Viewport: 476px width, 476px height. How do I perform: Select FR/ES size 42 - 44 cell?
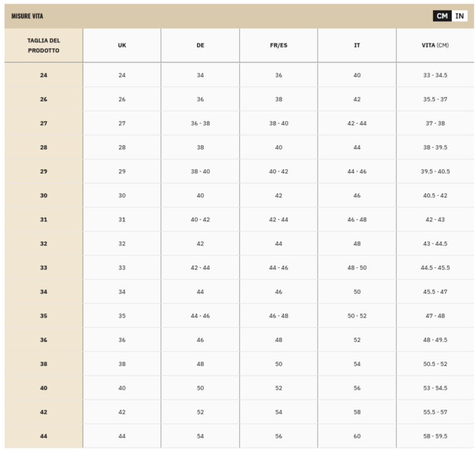coord(279,220)
